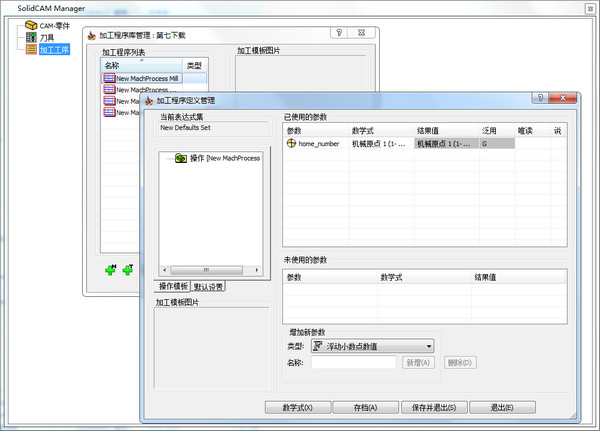
Task: Open help in 加工程序库管理 window
Action: click(339, 33)
